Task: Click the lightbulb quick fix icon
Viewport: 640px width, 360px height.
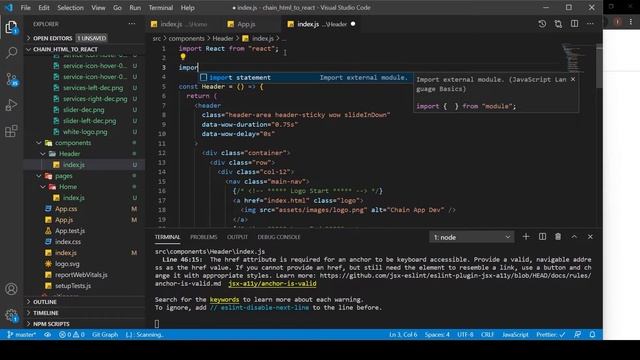Action: pos(183,57)
